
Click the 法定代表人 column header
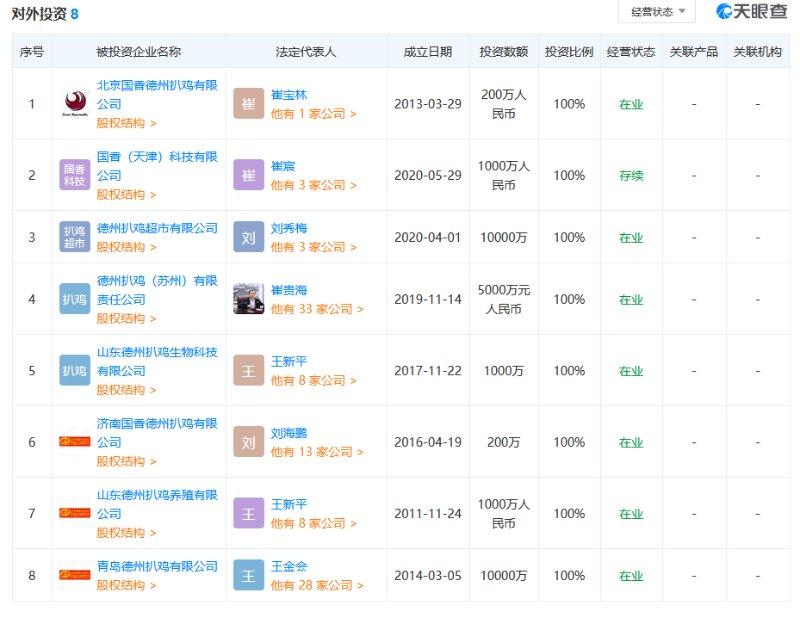306,52
